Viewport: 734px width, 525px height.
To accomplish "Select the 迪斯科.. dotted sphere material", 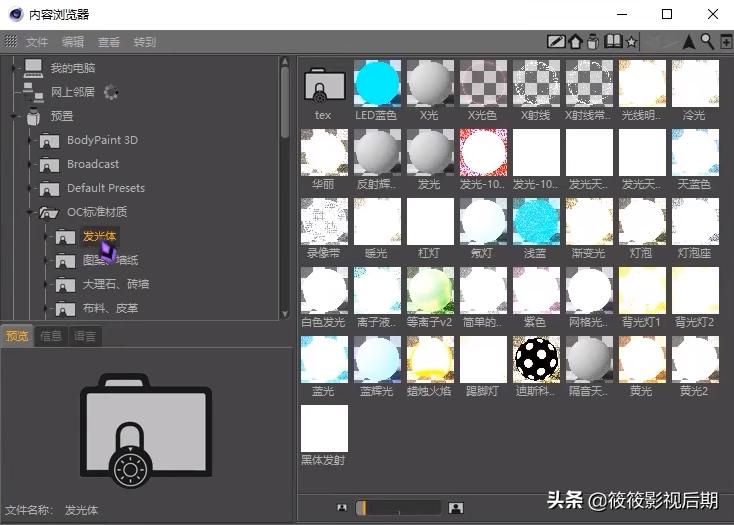I will click(x=536, y=359).
